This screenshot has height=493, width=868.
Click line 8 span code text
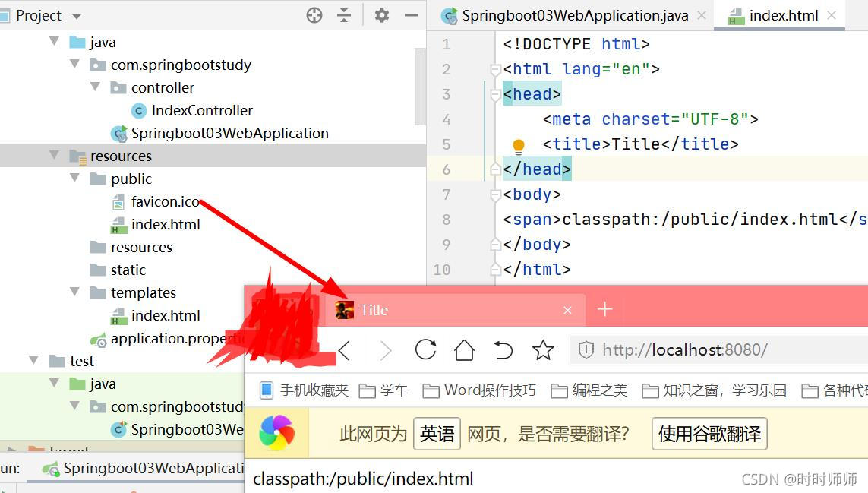pyautogui.click(x=685, y=220)
